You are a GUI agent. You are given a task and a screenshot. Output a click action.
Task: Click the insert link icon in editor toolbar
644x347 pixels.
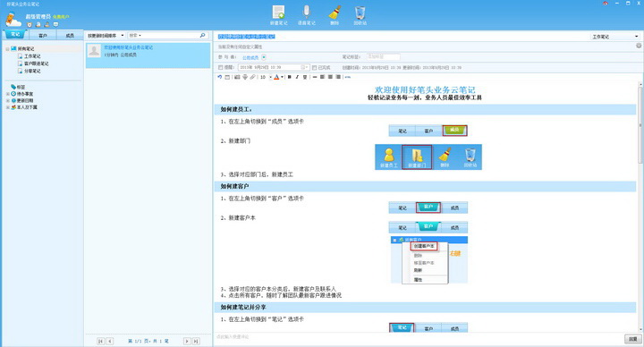(348, 77)
